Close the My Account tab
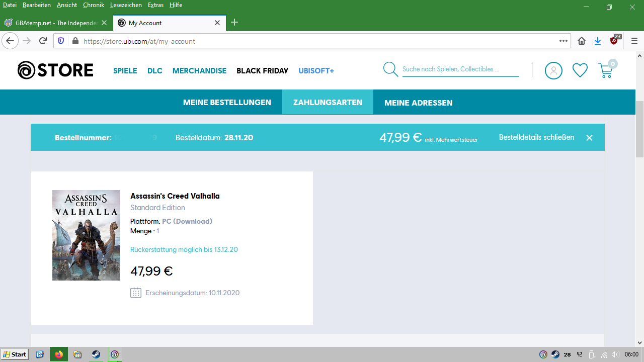 tap(217, 23)
